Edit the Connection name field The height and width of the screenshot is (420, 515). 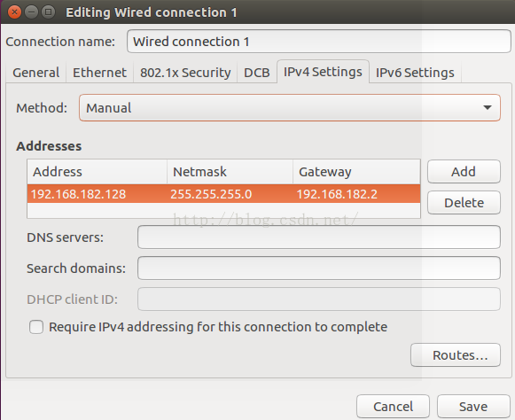[319, 42]
